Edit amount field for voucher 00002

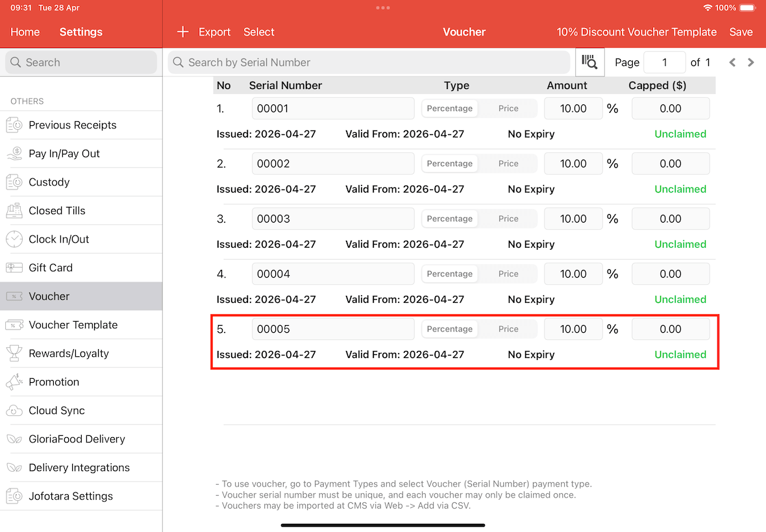[573, 163]
